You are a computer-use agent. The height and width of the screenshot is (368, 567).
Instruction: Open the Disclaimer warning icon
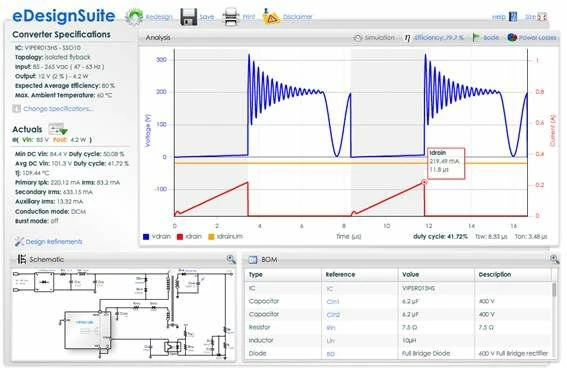[271, 17]
